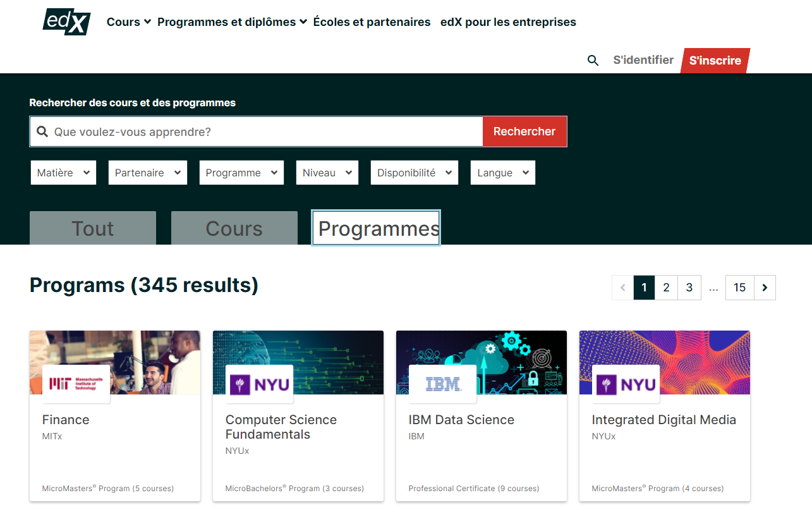Open IBM Data Science program title
Image resolution: width=812 pixels, height=512 pixels.
tap(461, 420)
